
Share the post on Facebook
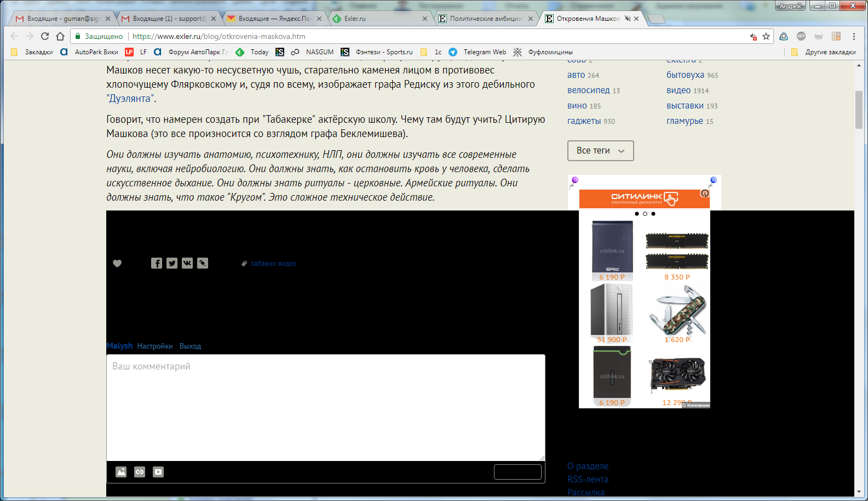[x=157, y=263]
